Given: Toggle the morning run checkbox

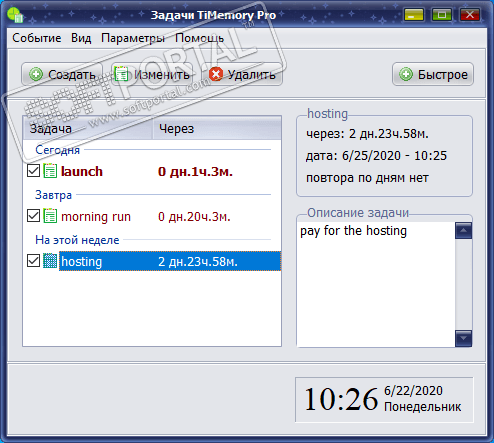Looking at the screenshot, I should (33, 216).
